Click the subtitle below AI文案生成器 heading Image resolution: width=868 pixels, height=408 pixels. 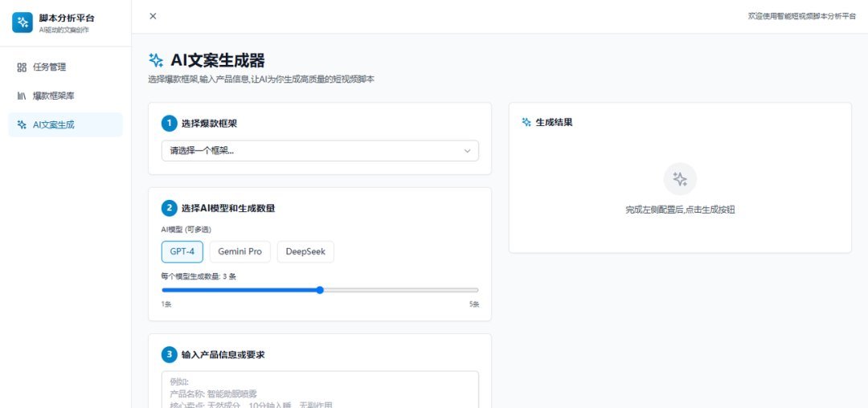(x=261, y=80)
